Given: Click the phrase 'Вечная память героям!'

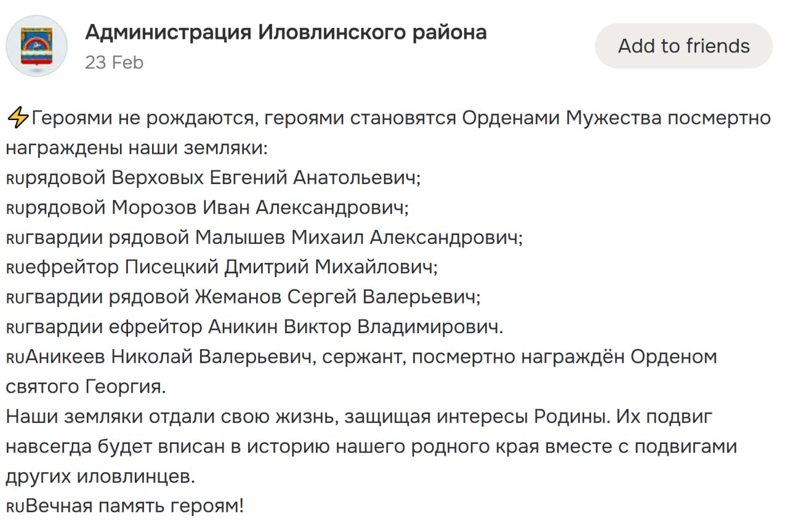Looking at the screenshot, I should [x=135, y=507].
